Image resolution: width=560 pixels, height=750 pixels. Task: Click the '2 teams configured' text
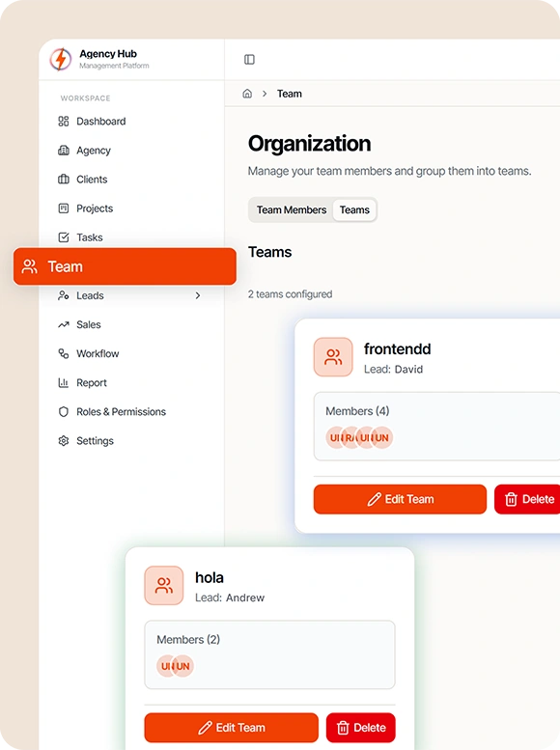pyautogui.click(x=290, y=294)
